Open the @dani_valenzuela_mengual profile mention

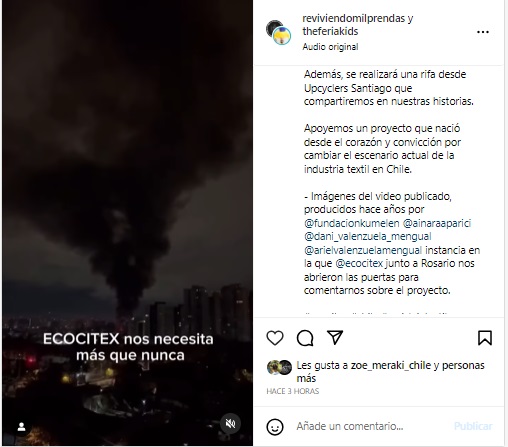tap(368, 236)
